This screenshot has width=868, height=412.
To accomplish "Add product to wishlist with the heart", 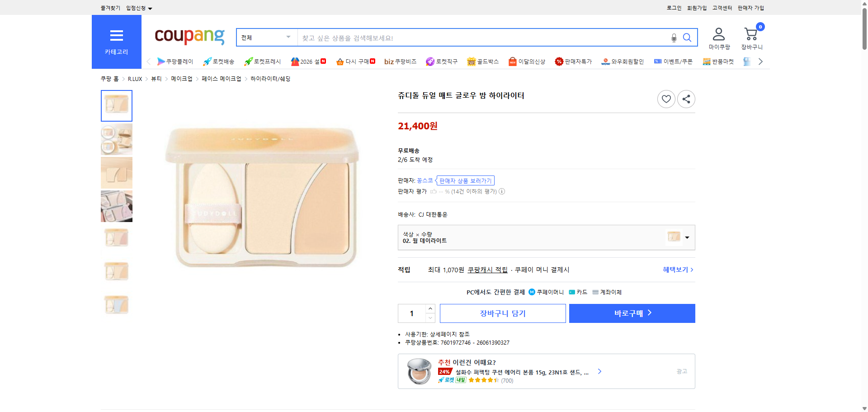I will 666,99.
